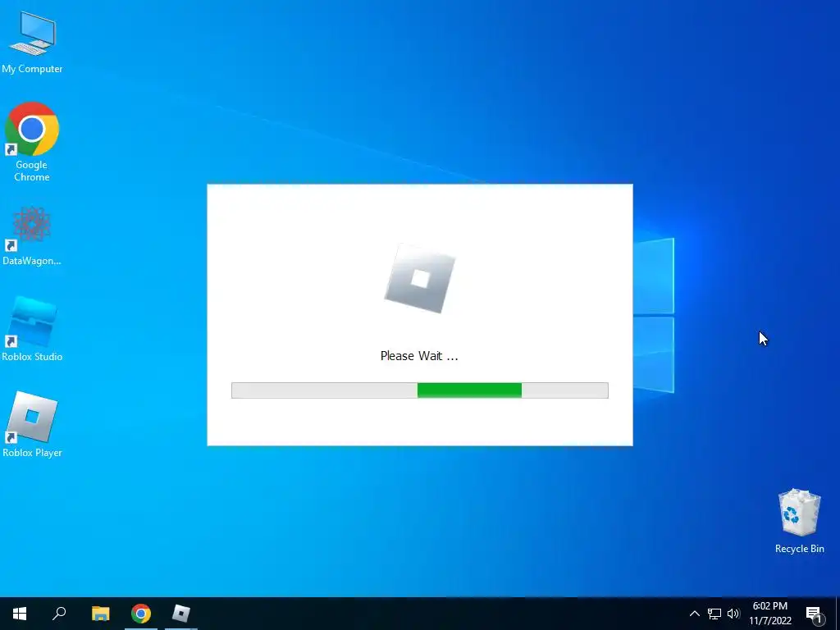Image resolution: width=840 pixels, height=630 pixels.
Task: Open the taskbar clock and date
Action: (769, 614)
